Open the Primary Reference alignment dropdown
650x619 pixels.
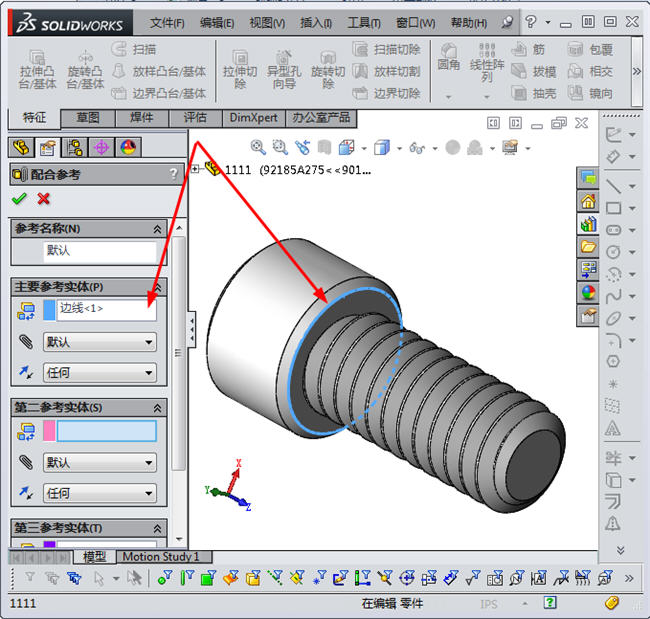(x=100, y=373)
